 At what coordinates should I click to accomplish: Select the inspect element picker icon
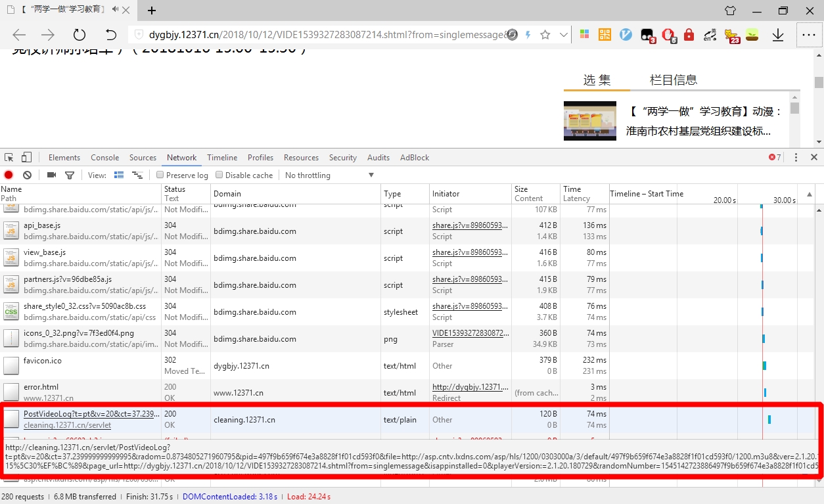tap(9, 158)
